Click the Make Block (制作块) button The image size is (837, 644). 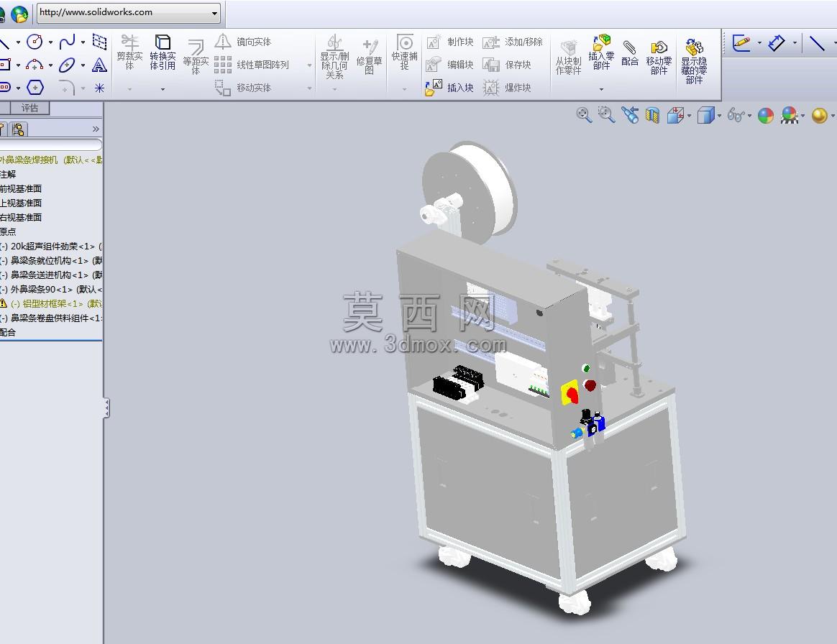click(x=450, y=42)
